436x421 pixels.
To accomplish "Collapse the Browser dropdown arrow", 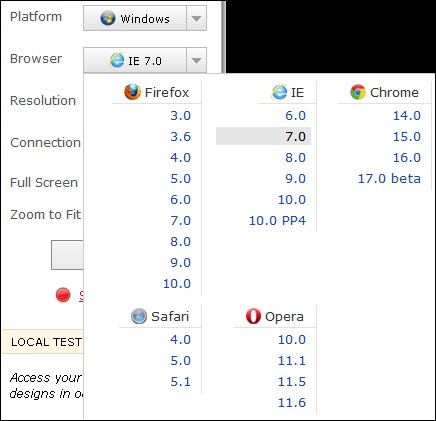I will click(196, 60).
